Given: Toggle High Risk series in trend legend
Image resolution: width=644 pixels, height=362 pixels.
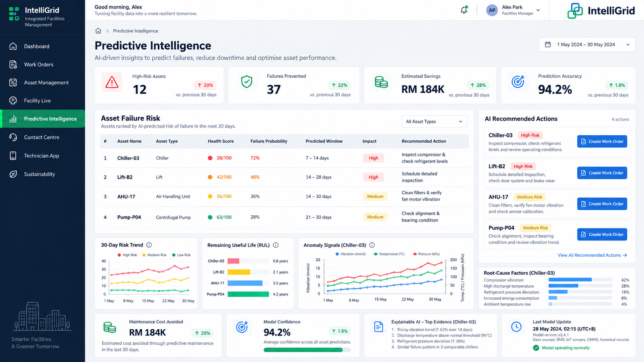Looking at the screenshot, I should (127, 255).
